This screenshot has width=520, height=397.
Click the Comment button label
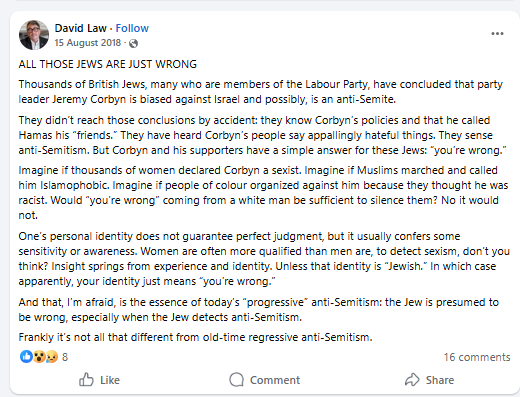275,380
